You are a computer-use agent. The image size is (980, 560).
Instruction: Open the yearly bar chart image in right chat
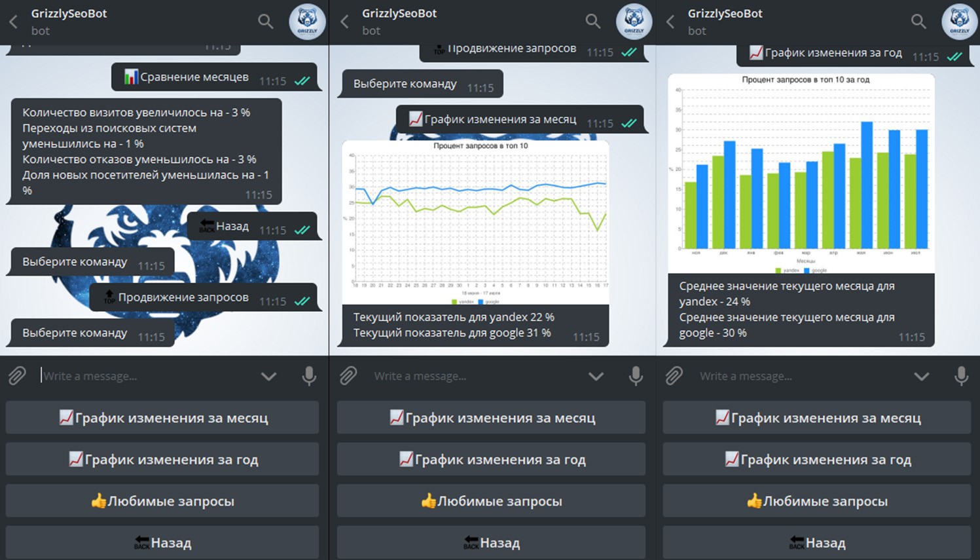point(801,174)
